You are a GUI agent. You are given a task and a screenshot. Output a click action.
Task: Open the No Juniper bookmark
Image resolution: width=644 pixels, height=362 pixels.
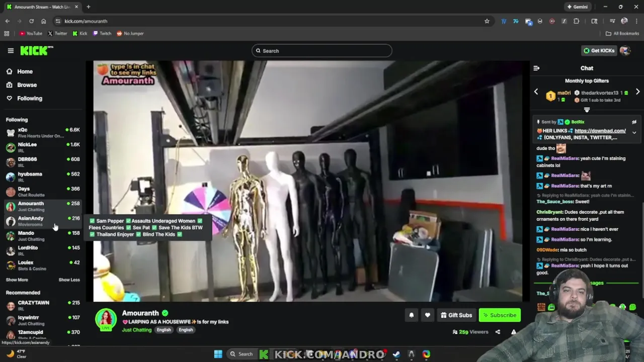[x=130, y=33]
